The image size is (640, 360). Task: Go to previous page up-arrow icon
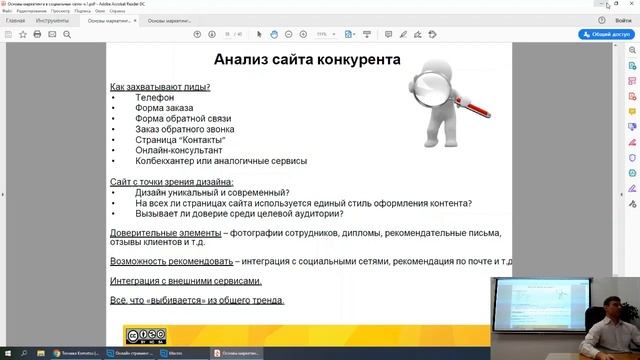(197, 34)
